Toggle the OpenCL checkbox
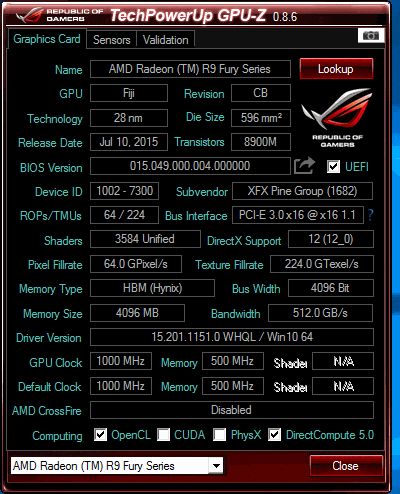The image size is (400, 494). click(x=100, y=435)
